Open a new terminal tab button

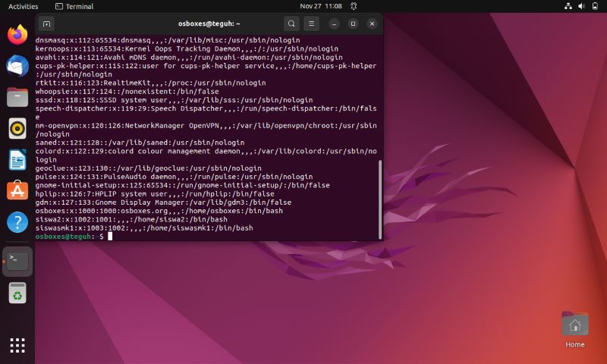point(47,24)
